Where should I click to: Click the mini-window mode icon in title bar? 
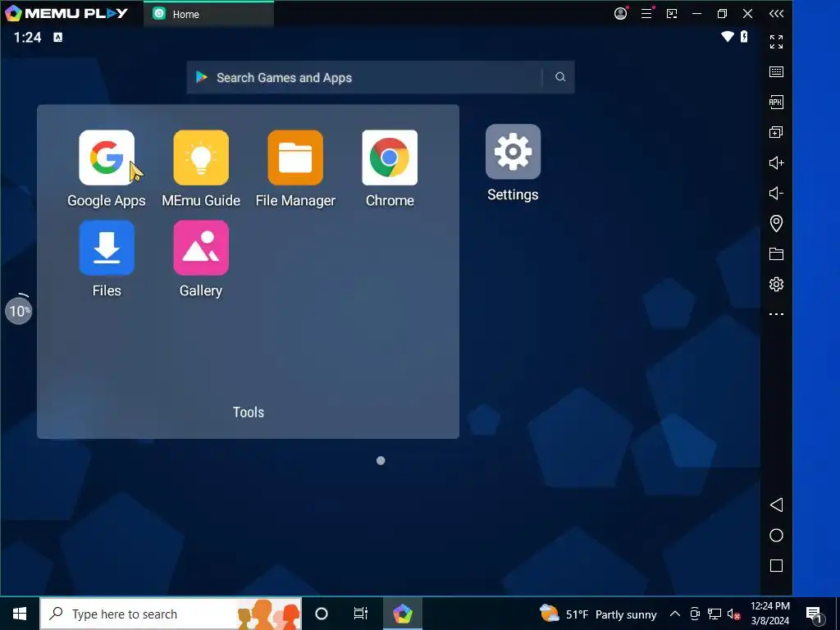click(672, 14)
